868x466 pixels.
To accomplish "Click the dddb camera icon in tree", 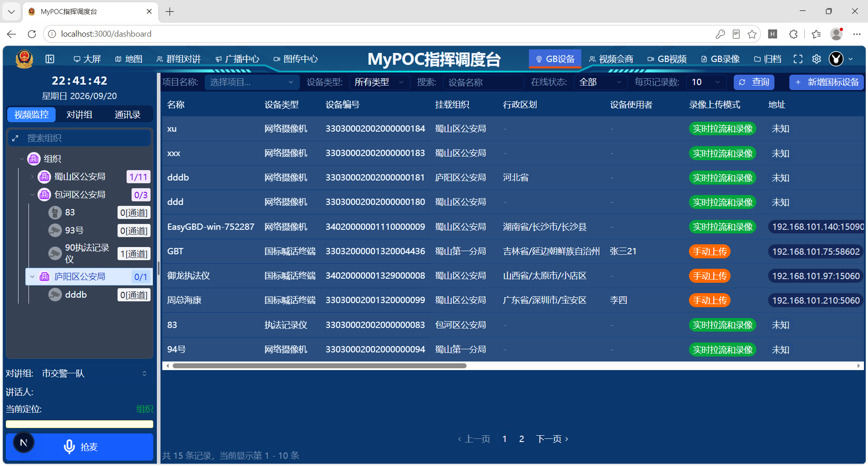I will click(x=55, y=295).
